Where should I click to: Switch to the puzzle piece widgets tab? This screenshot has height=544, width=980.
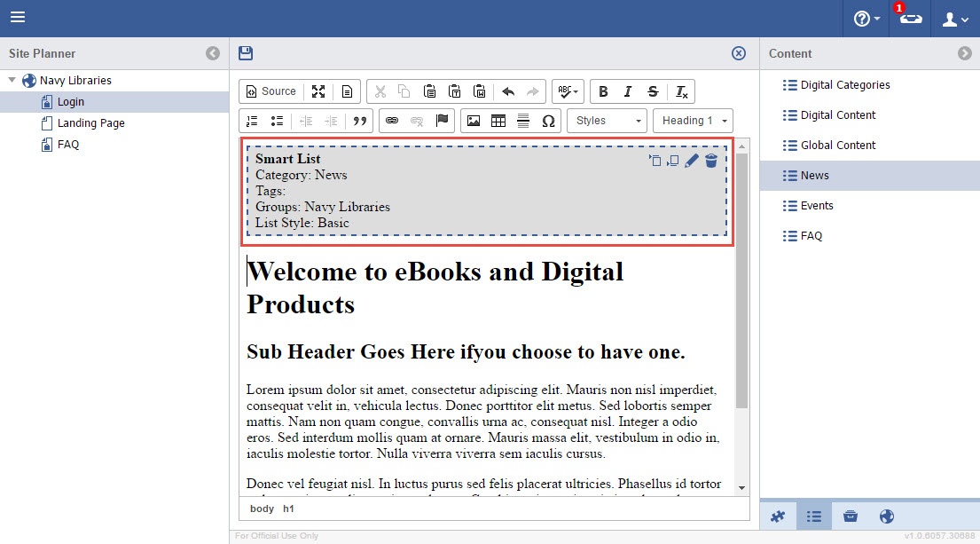(778, 516)
